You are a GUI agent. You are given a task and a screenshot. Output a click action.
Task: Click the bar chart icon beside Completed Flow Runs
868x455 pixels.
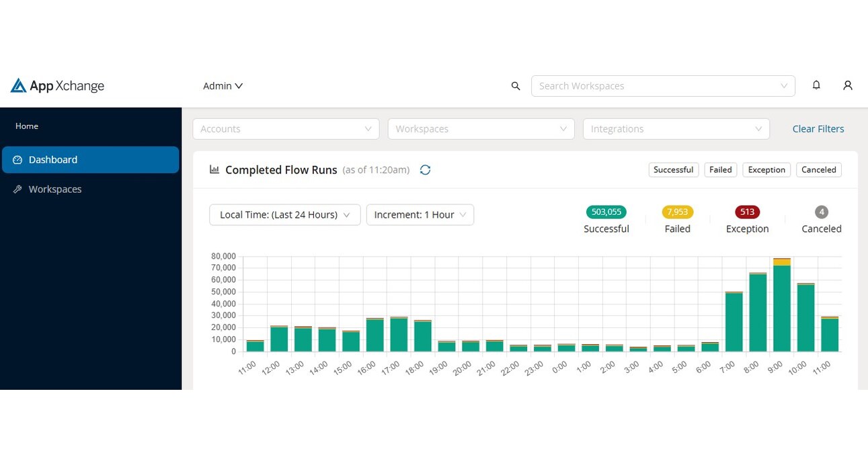click(x=214, y=170)
